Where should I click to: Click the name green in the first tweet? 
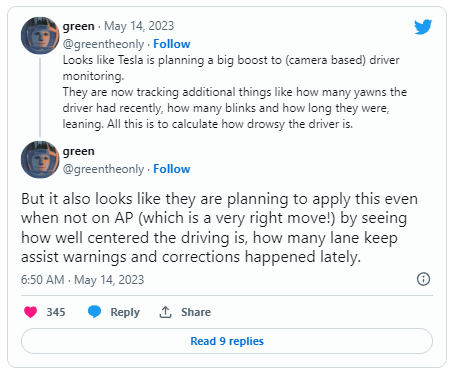(x=79, y=26)
